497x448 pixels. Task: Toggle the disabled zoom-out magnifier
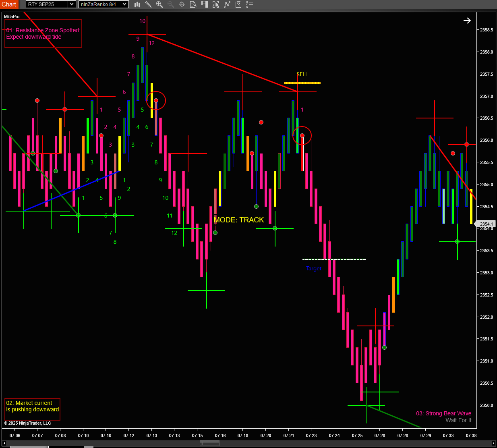tap(171, 4)
